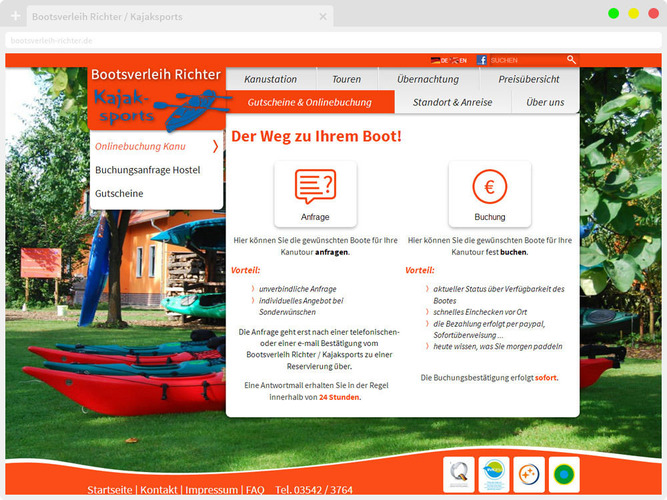The width and height of the screenshot is (667, 500).
Task: Click into the Suchen search field
Action: coord(525,60)
